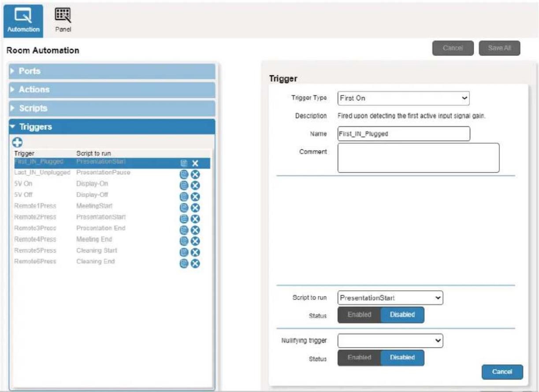This screenshot has width=539, height=392.
Task: Set nullifying trigger status to Disabled
Action: tap(402, 358)
